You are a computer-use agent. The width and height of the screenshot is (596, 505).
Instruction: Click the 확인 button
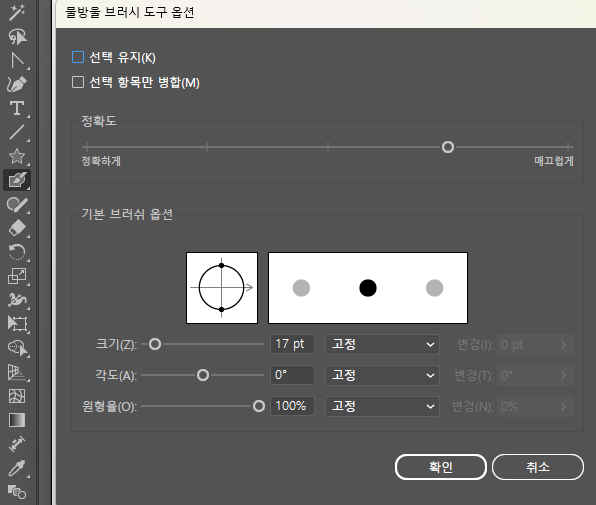pos(441,467)
